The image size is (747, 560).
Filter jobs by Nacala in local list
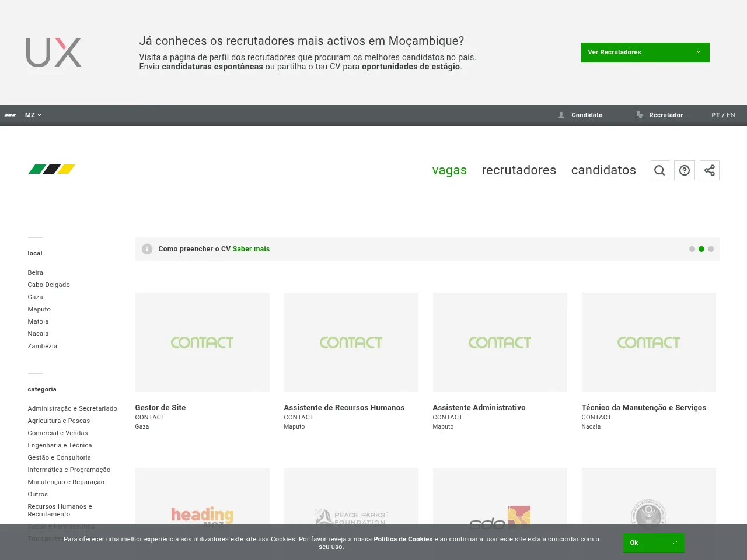(x=38, y=334)
